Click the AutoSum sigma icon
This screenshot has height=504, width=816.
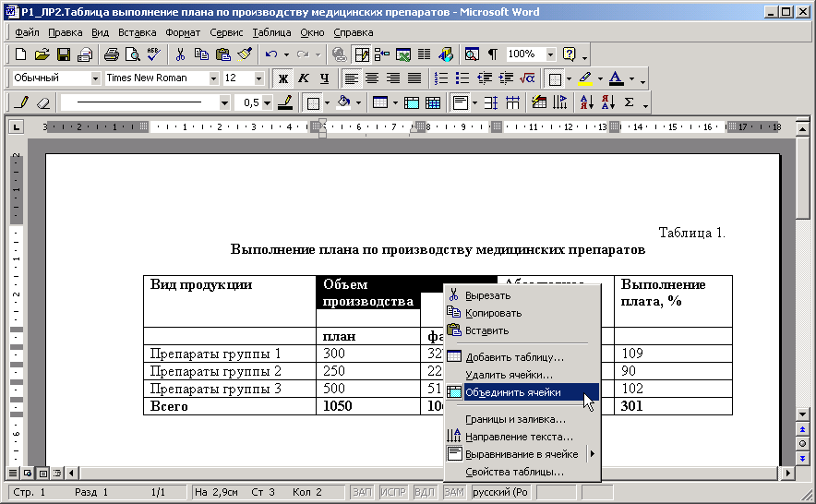[x=630, y=102]
